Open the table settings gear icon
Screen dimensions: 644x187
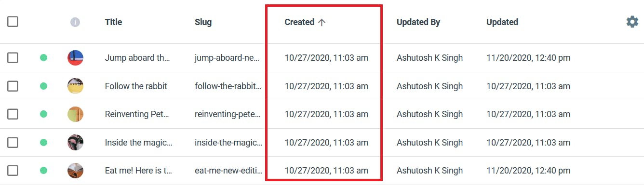click(x=632, y=22)
